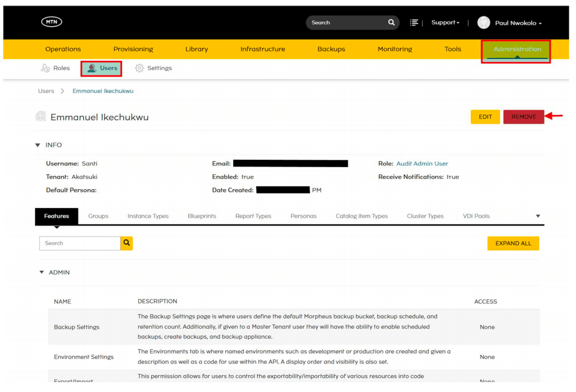Click the MTN logo

click(x=51, y=22)
